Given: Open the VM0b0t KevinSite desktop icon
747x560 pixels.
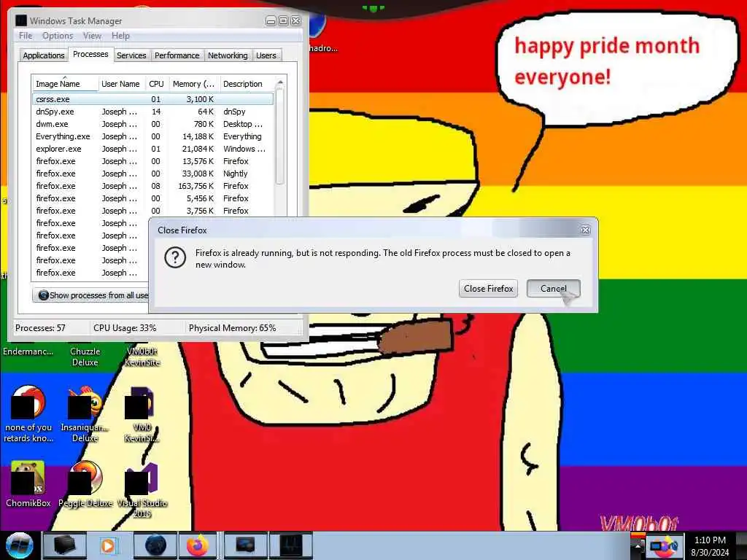Looking at the screenshot, I should point(142,356).
